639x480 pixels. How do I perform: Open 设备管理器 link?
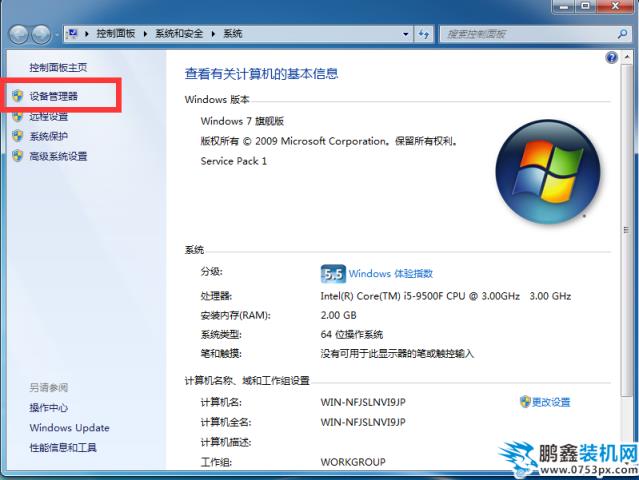53,96
